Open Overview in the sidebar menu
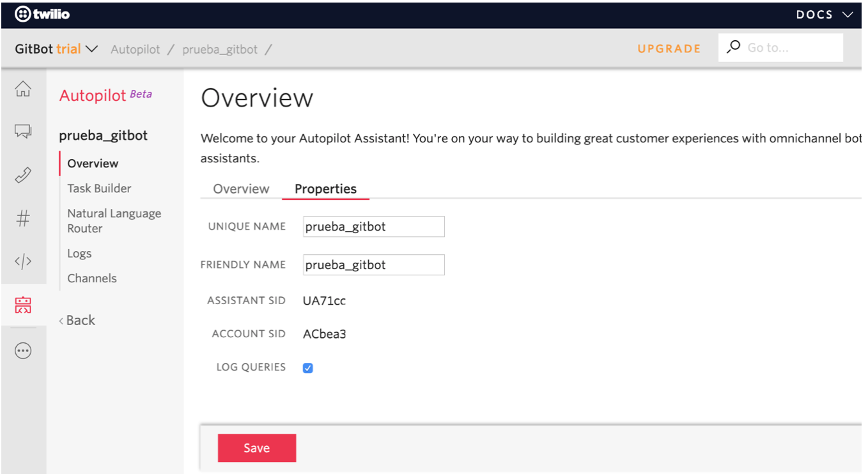 coord(93,164)
